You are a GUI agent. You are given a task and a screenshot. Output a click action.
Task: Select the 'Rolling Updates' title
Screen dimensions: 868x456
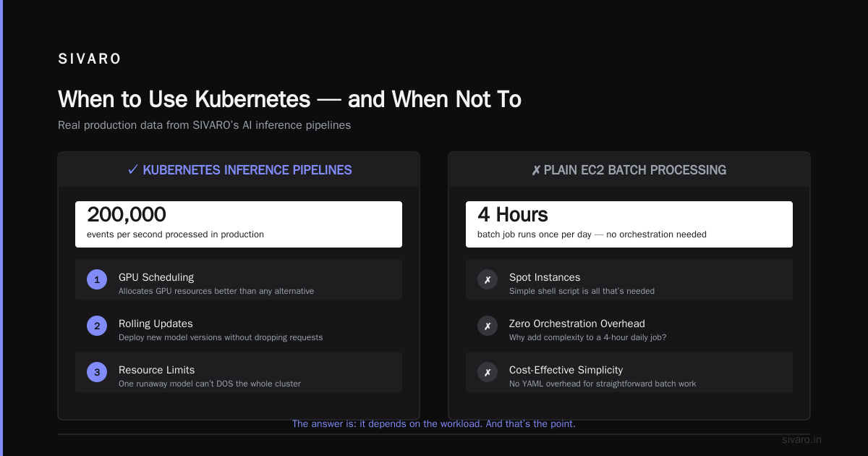click(x=156, y=324)
